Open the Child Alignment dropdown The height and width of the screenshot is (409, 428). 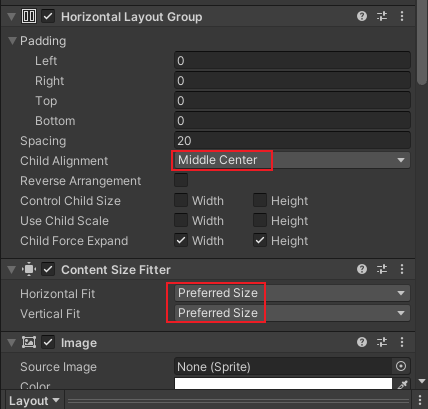pyautogui.click(x=292, y=160)
